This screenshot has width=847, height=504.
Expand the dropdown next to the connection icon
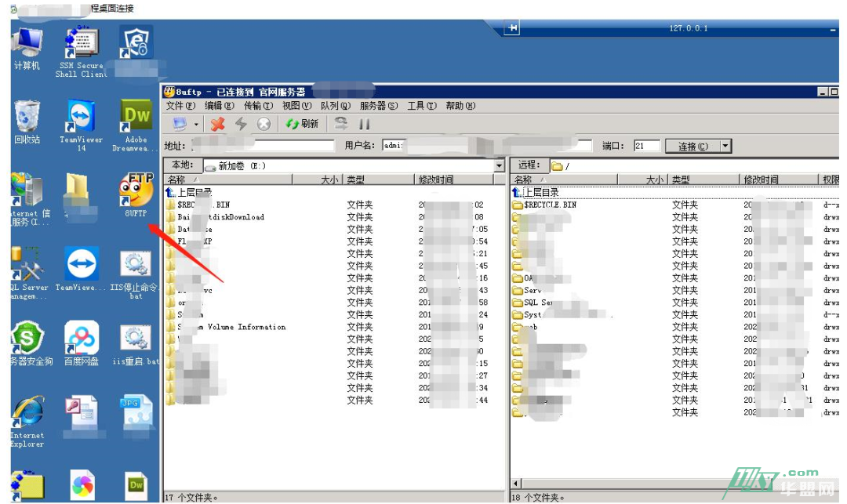[195, 124]
